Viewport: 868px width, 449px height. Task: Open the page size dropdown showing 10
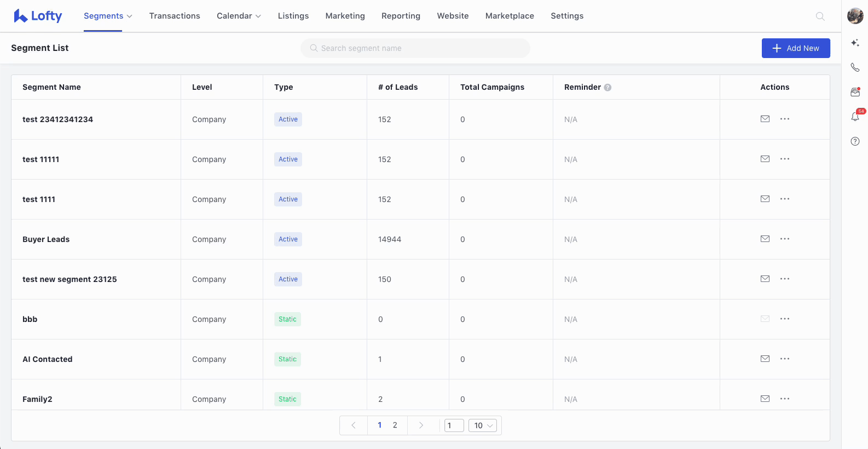tap(483, 425)
